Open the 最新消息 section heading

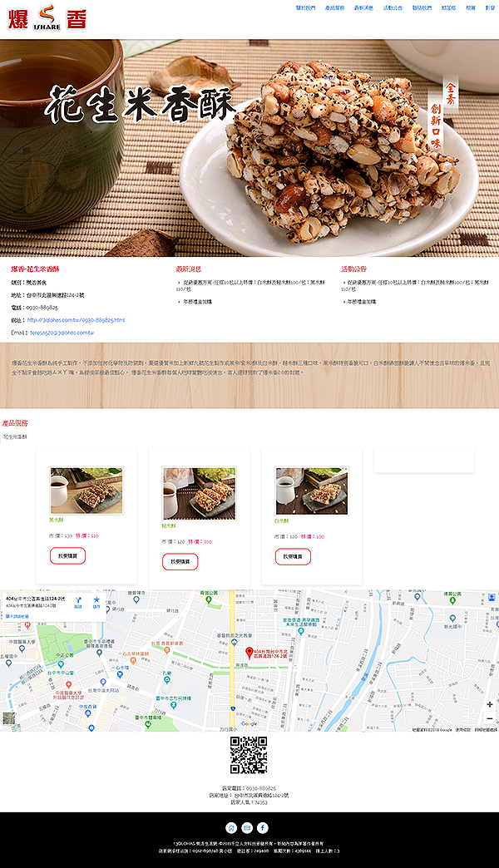189,269
